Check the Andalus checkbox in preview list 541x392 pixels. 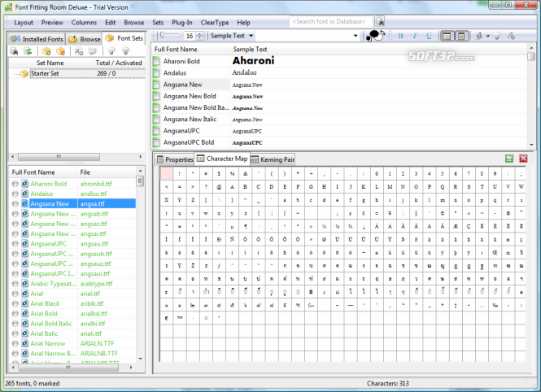(x=157, y=73)
